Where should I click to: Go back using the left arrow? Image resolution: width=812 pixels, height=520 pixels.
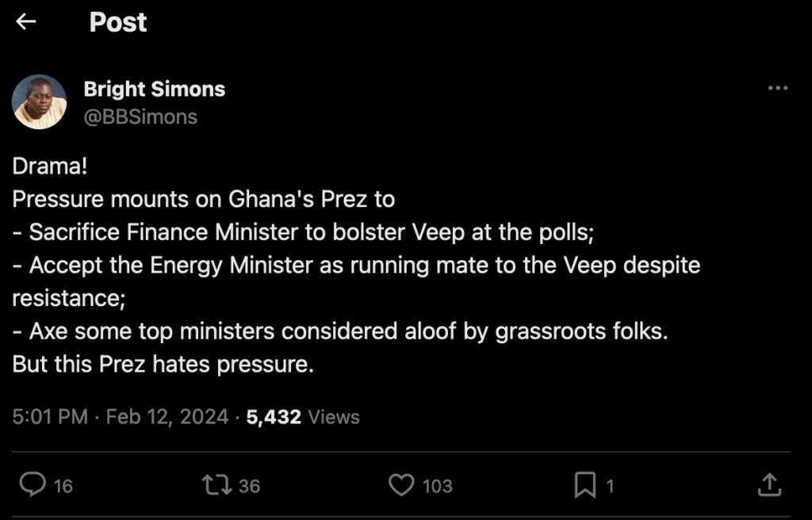[x=26, y=22]
